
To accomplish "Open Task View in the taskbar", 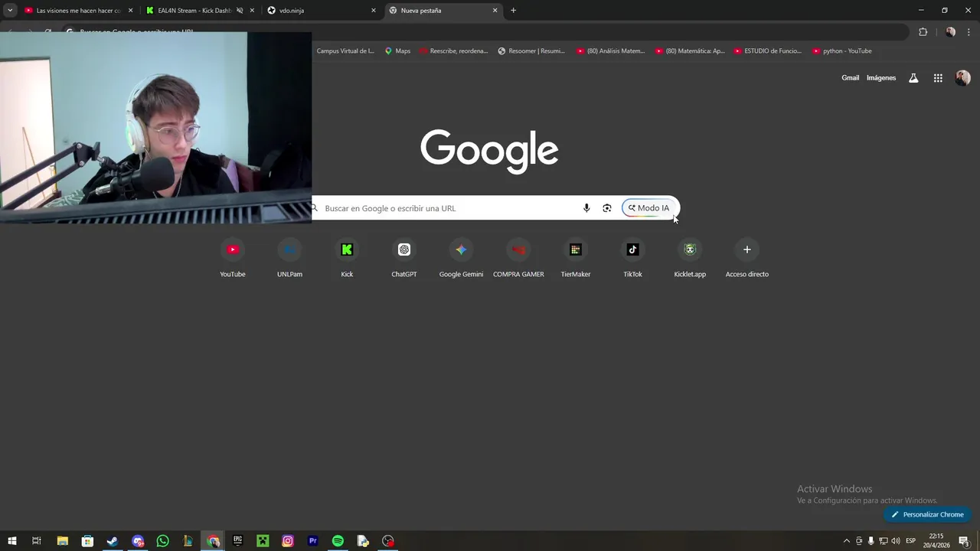I will 36,541.
